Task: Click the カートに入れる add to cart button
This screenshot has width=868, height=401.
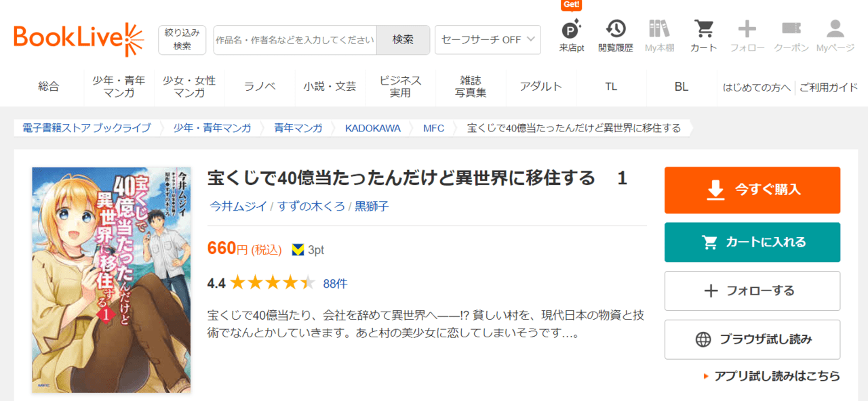Action: click(752, 242)
